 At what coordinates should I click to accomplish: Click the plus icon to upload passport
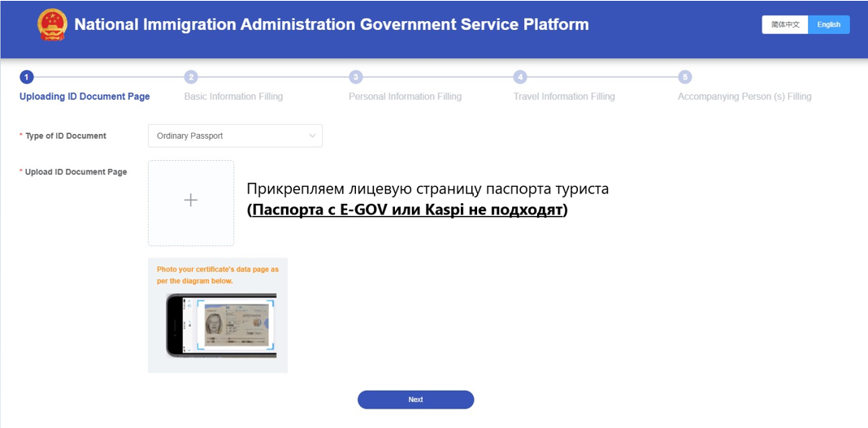[x=191, y=201]
